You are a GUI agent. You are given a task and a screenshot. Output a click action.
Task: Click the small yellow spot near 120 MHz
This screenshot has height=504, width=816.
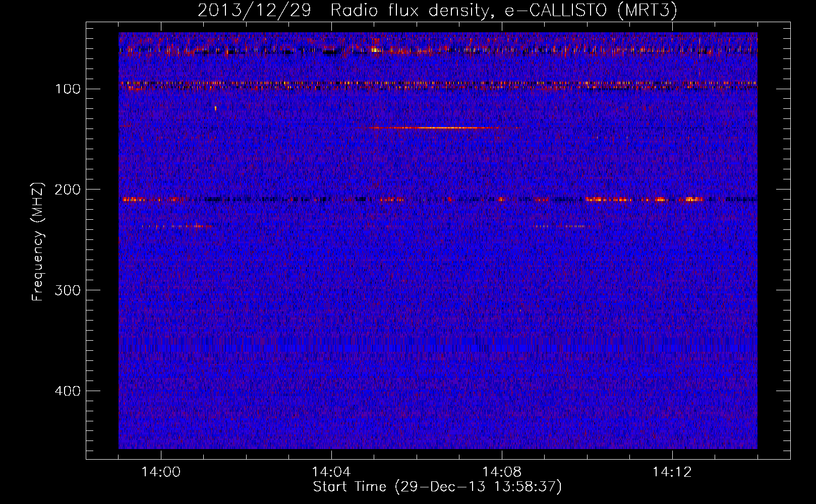(x=215, y=108)
